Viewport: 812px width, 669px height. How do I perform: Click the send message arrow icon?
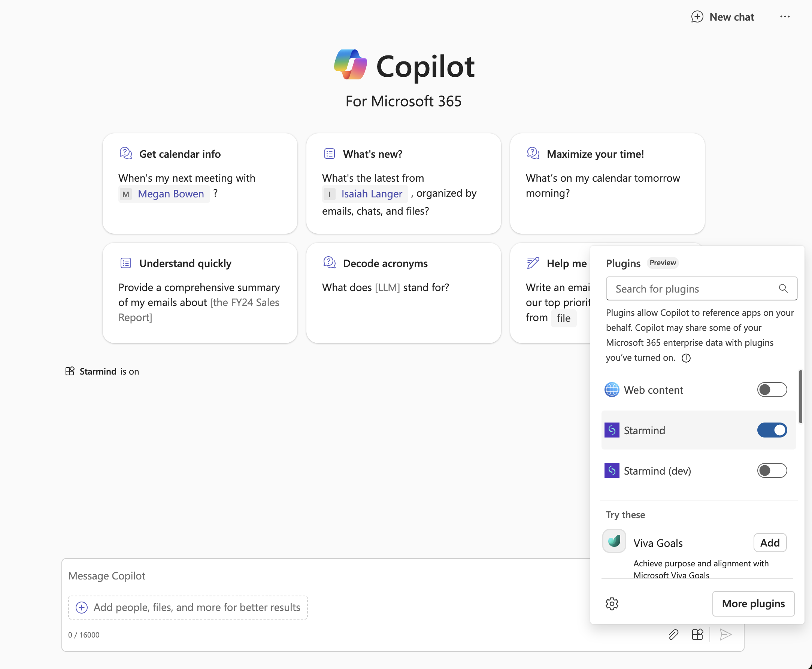pyautogui.click(x=725, y=634)
